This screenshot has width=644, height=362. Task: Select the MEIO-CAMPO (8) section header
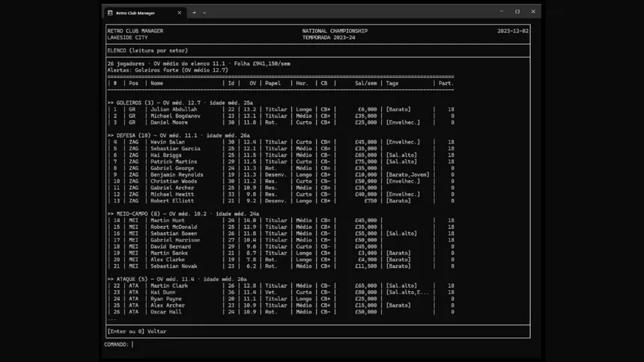(183, 214)
